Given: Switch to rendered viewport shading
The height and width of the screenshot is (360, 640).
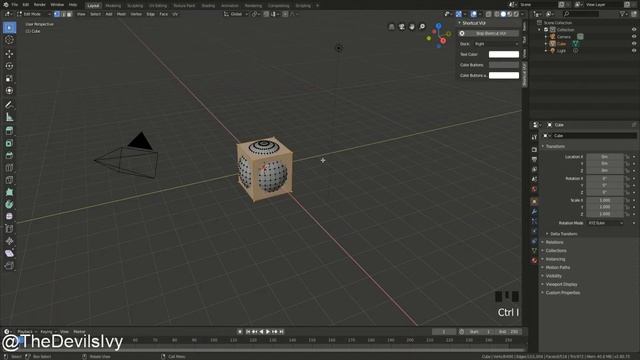Looking at the screenshot, I should click(x=516, y=14).
